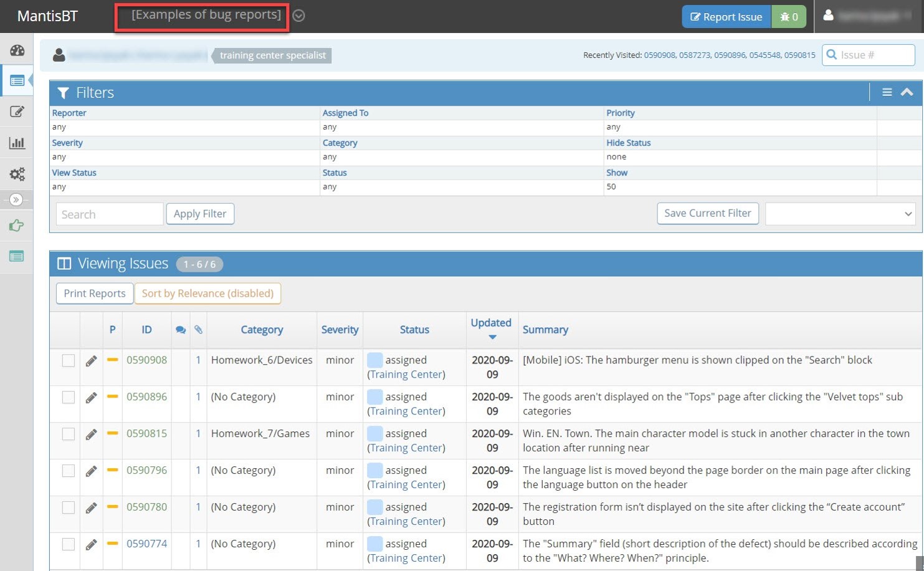The height and width of the screenshot is (571, 924).
Task: Click the MantisBT logo text
Action: [47, 16]
